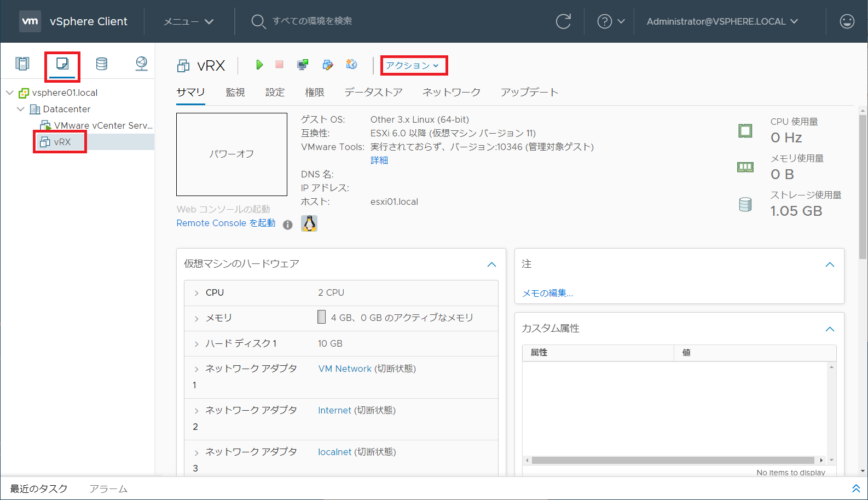The width and height of the screenshot is (868, 500).
Task: Open the メニュー dropdown
Action: coord(188,21)
